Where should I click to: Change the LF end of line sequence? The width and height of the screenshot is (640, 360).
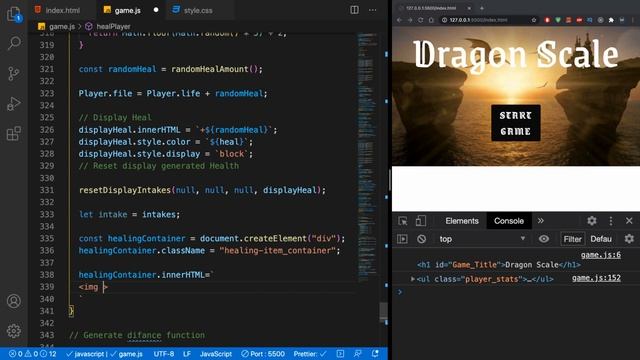pos(187,354)
